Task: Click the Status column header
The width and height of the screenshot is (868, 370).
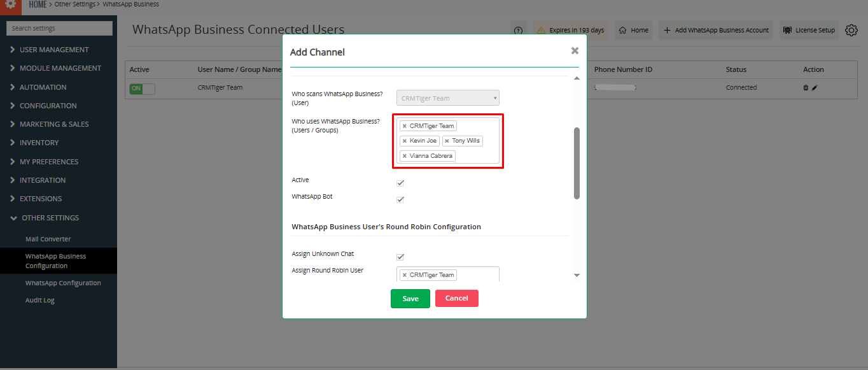Action: pos(736,69)
